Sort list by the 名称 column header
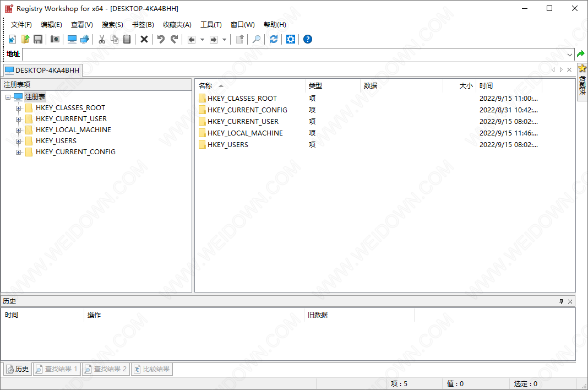The image size is (588, 390). (x=250, y=86)
